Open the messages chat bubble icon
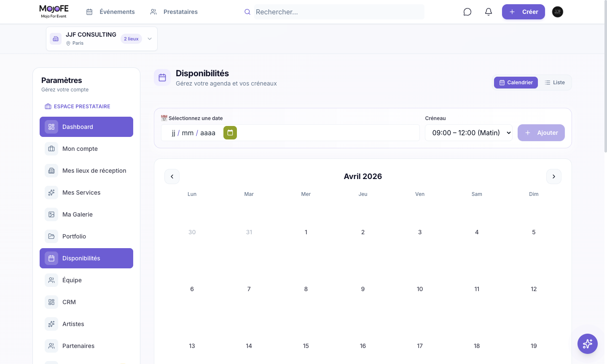This screenshot has height=364, width=607. (x=467, y=12)
